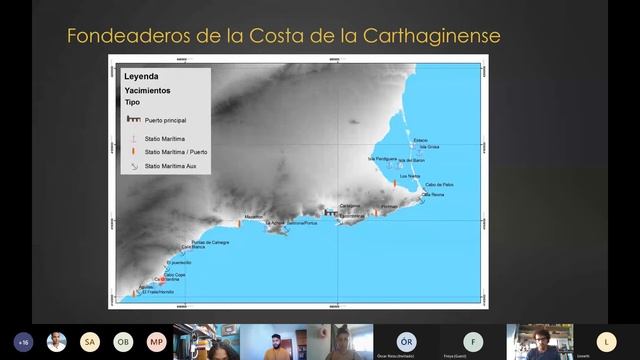Click the 'Leyenda' heading in the map legend
The width and height of the screenshot is (640, 360).
point(141,76)
